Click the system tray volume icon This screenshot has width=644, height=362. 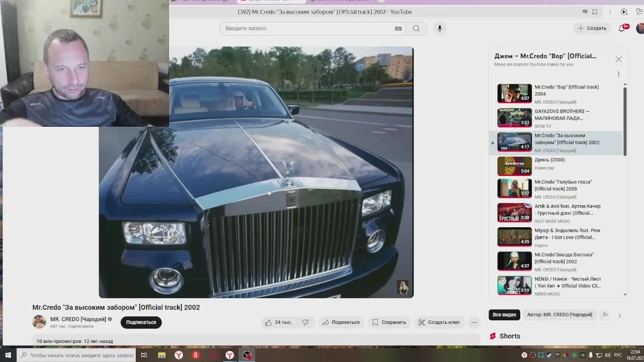click(607, 355)
